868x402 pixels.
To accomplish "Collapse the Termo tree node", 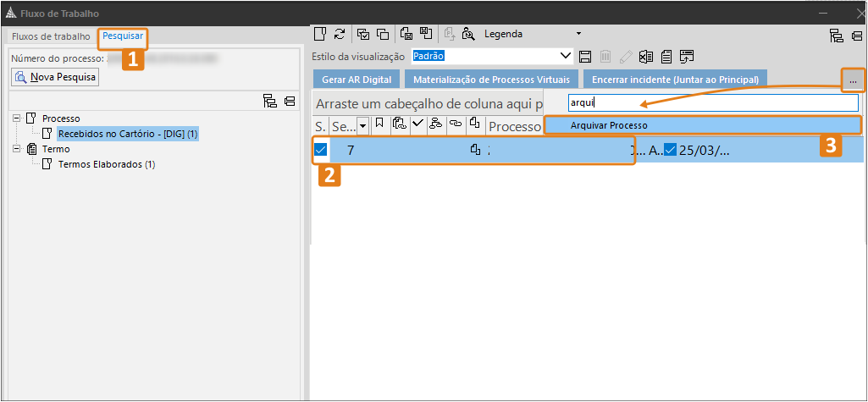I will pos(18,149).
